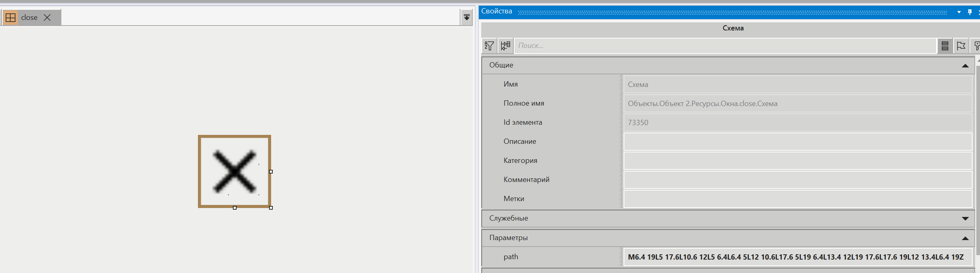This screenshot has height=273, width=980.
Task: Switch to the 'close' tab
Action: 29,17
